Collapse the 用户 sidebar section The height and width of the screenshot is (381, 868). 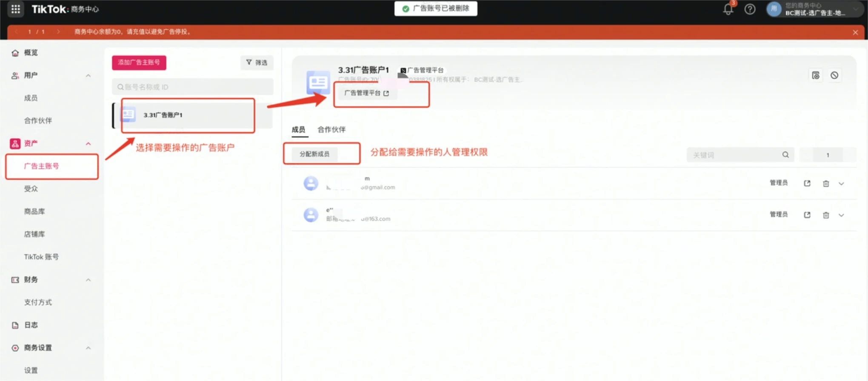[x=88, y=76]
